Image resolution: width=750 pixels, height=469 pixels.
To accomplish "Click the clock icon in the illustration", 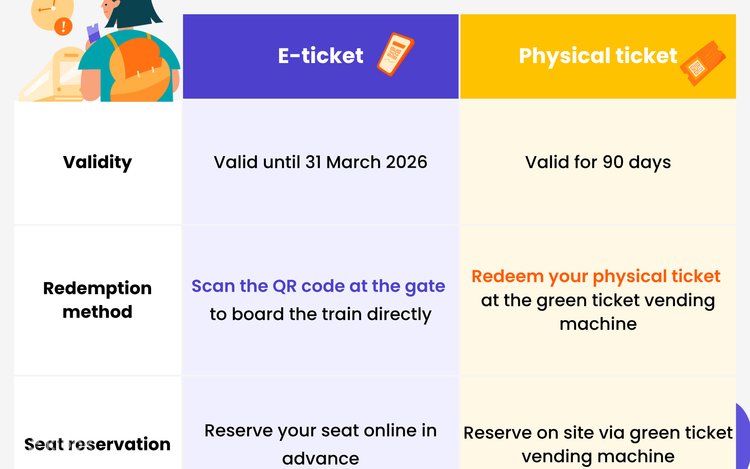I will 45,12.
